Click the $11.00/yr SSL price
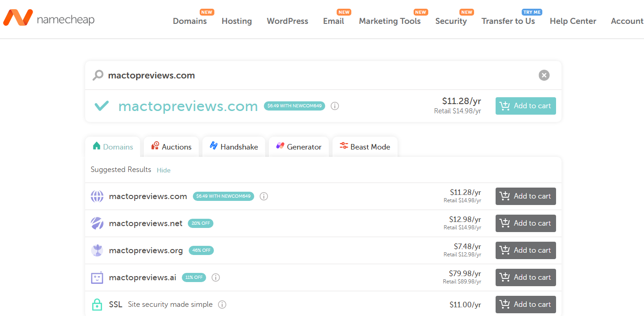Image resolution: width=644 pixels, height=316 pixels. pos(465,305)
